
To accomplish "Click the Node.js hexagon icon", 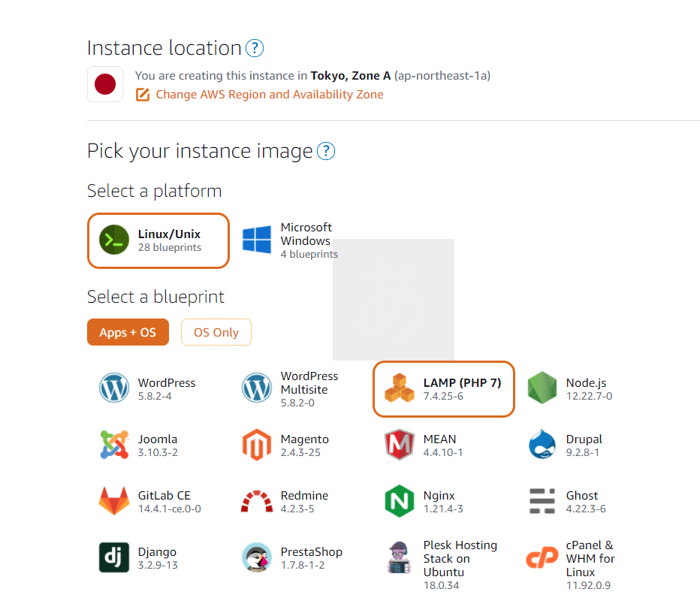I will 542,388.
